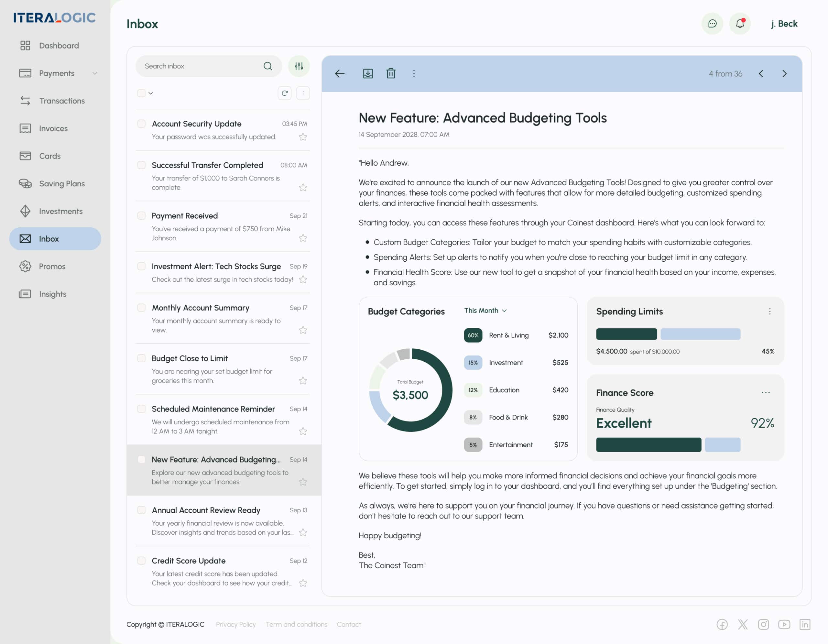Delete the open email with trash icon
The image size is (828, 644).
pyautogui.click(x=391, y=73)
